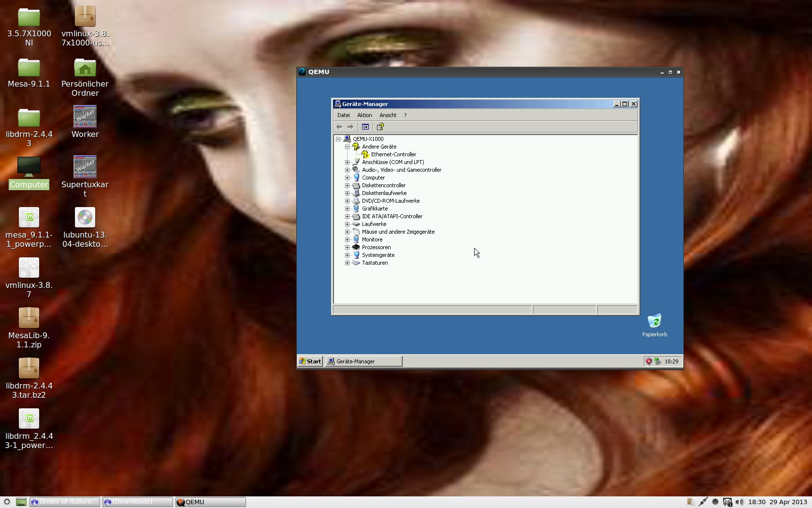Screen dimensions: 812x508
Task: Switch to the Downloads window in taskbar
Action: pos(137,502)
